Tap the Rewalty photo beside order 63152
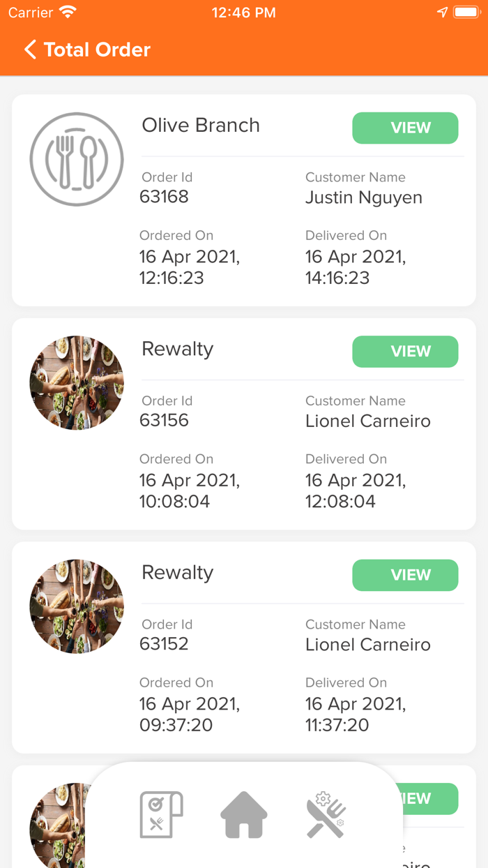Screen dimensions: 488x868 click(x=77, y=606)
